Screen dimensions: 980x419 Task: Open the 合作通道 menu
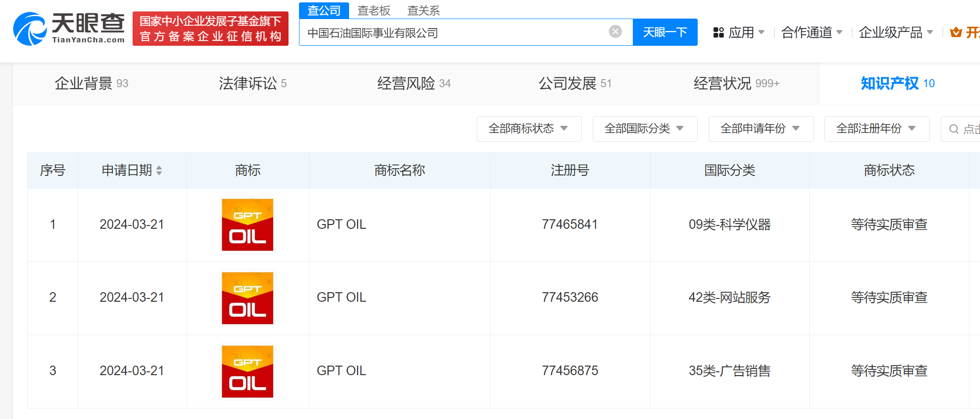point(812,32)
